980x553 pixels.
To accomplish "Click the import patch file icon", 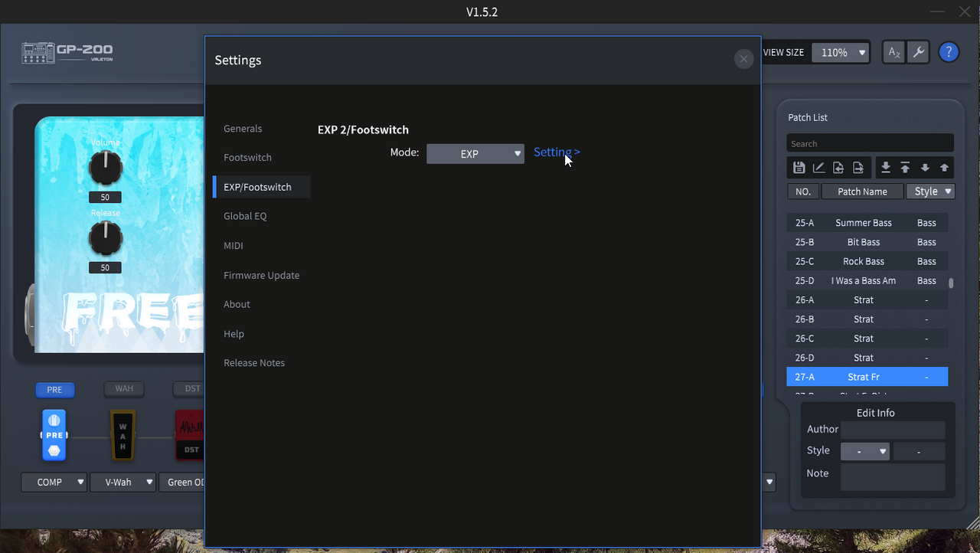I will 838,168.
